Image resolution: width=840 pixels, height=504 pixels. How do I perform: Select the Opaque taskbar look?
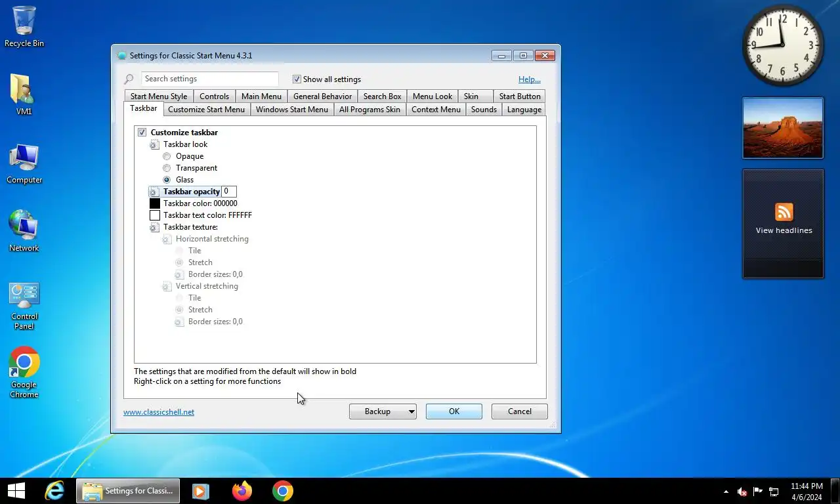pos(167,156)
